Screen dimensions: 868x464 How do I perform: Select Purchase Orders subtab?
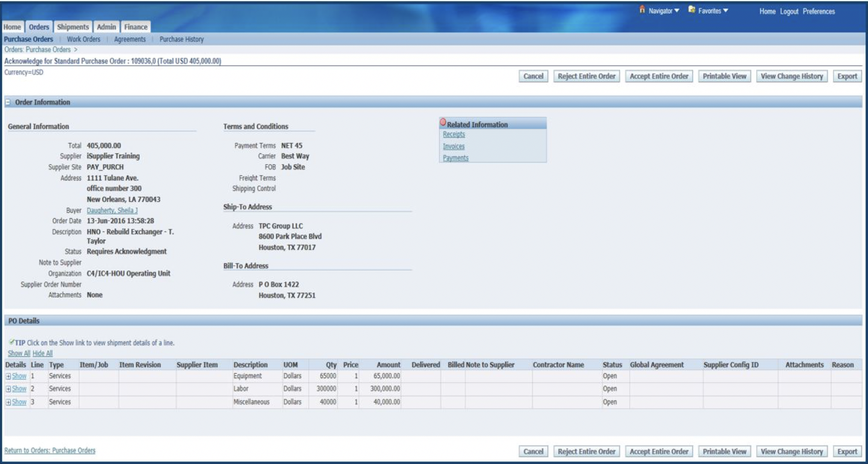tap(29, 39)
